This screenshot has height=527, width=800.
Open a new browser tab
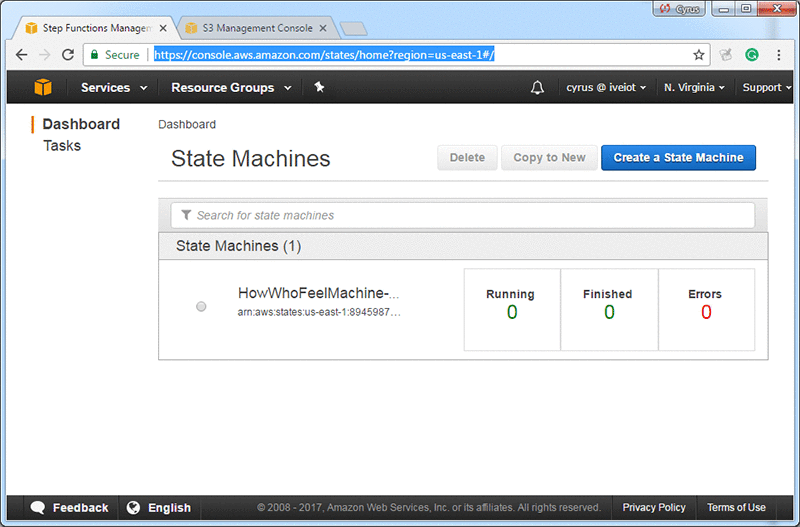pos(354,29)
